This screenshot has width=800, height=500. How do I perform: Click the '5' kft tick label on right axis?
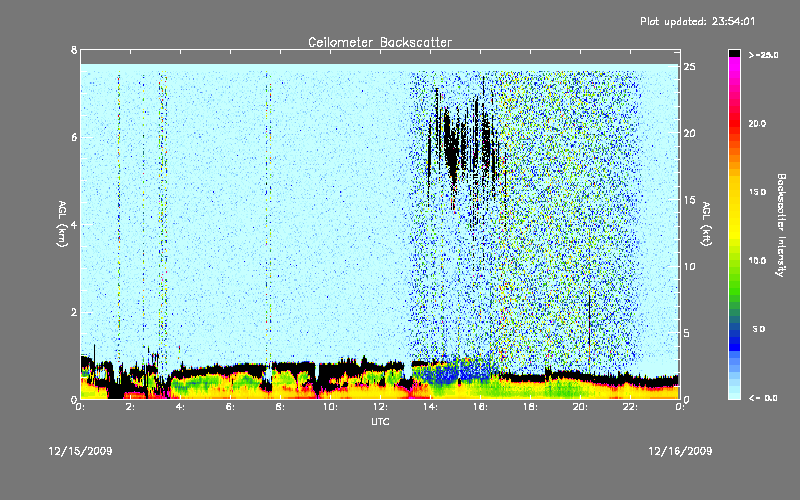[687, 333]
